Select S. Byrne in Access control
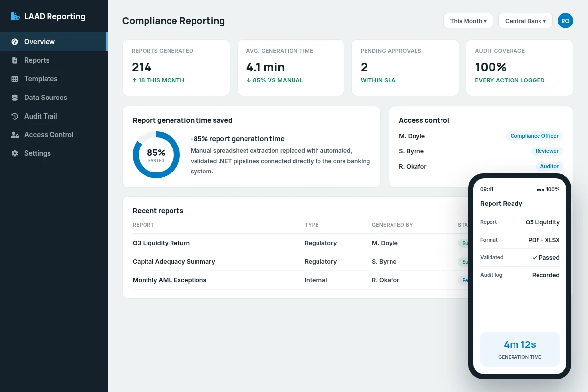The image size is (588, 392). click(411, 151)
